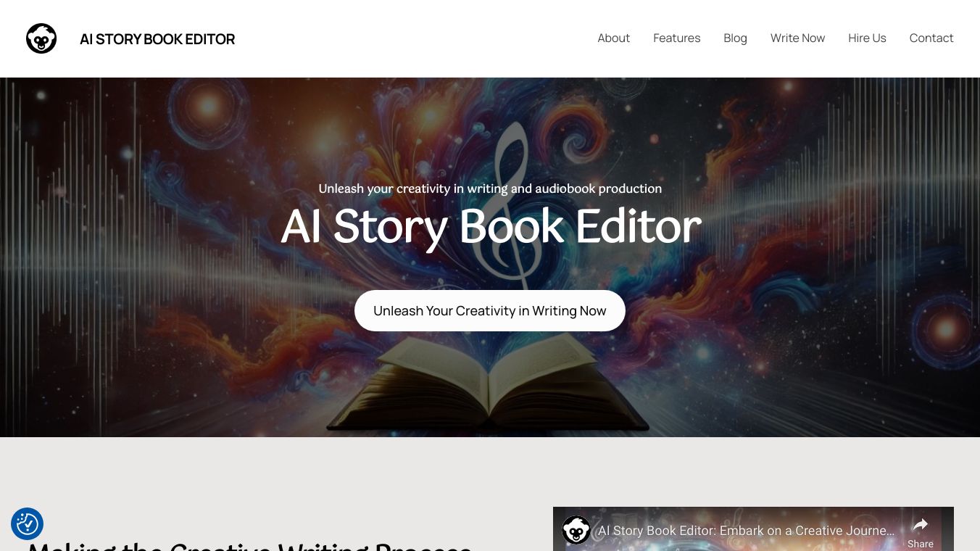Click Unleash Your Creativity in Writing Now button
Viewport: 980px width, 551px height.
point(490,311)
